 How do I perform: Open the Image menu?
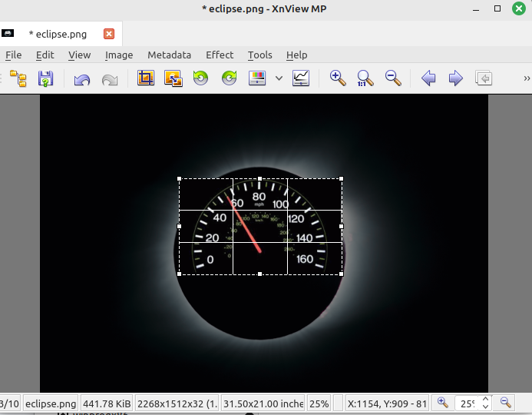click(119, 55)
